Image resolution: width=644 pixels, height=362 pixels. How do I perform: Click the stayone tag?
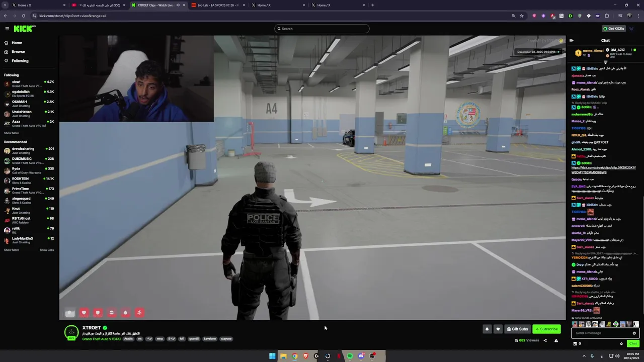point(226,339)
